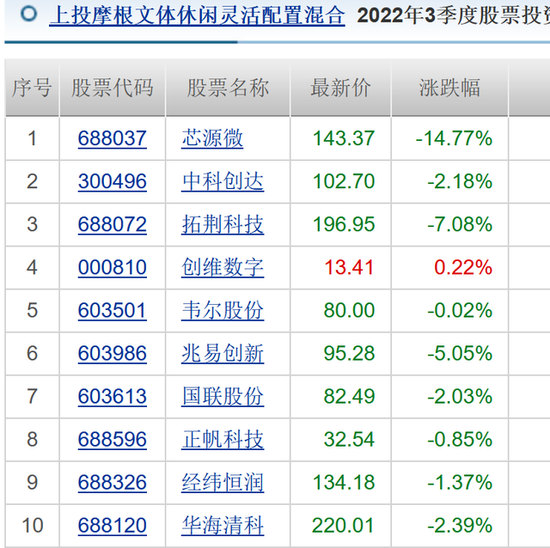Open stock code 688072 link
Viewport: 550px width, 548px height.
click(112, 224)
